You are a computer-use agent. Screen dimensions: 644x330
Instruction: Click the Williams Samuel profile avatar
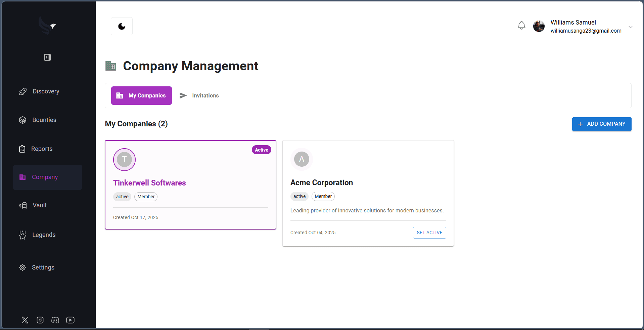click(x=539, y=26)
